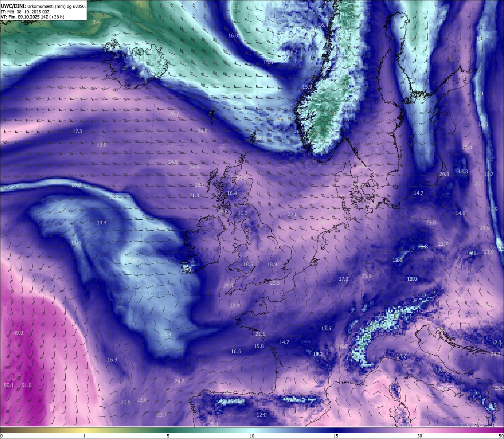
Task: Click the 21.3 value west of Scotland
Action: (194, 195)
